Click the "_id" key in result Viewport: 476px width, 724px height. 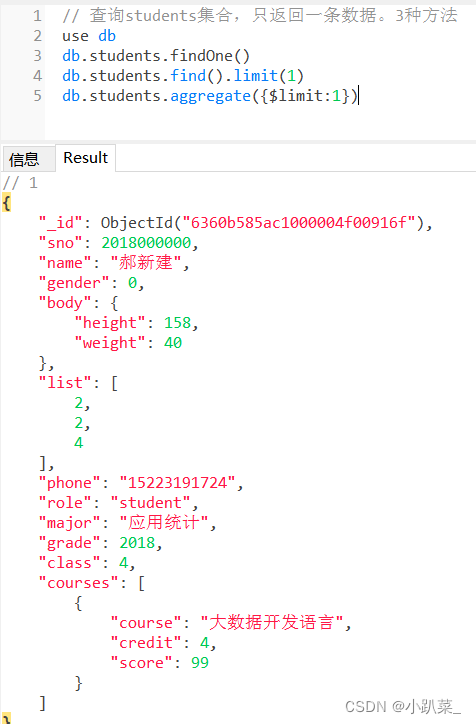point(60,223)
